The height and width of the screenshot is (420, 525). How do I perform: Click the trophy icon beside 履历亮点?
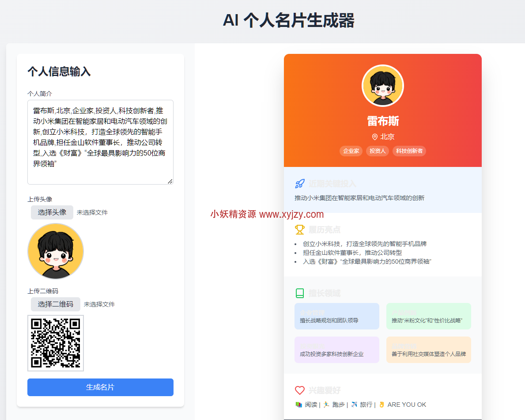click(300, 230)
